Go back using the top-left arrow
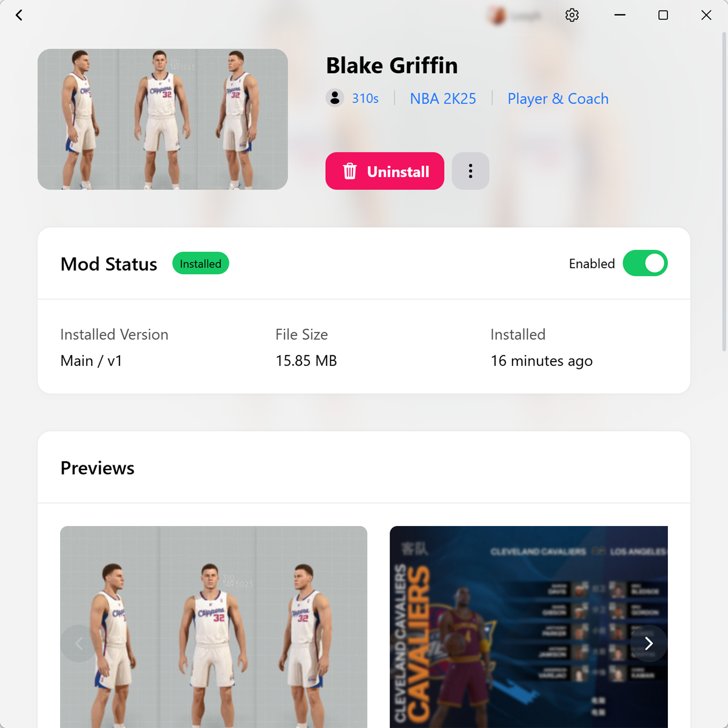 click(x=19, y=15)
